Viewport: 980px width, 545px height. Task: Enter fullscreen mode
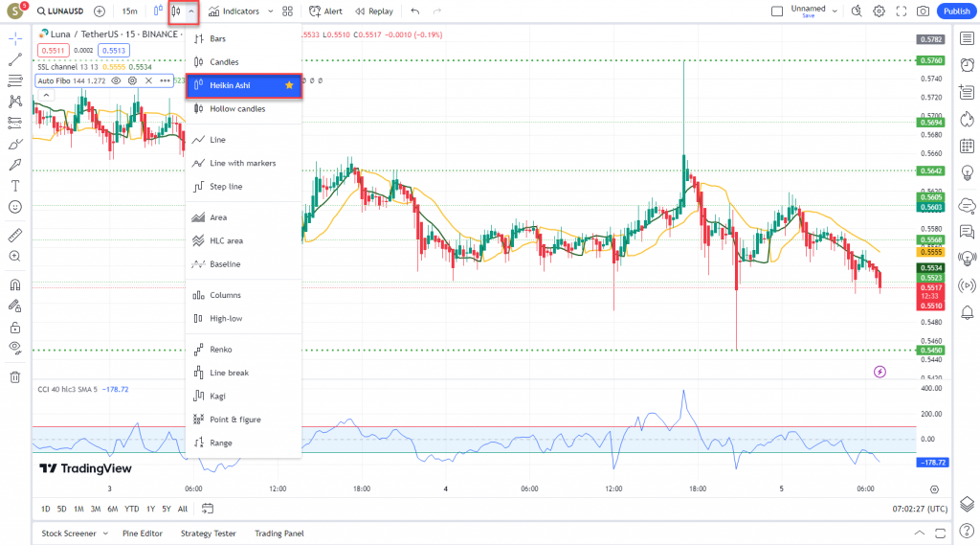[x=901, y=11]
